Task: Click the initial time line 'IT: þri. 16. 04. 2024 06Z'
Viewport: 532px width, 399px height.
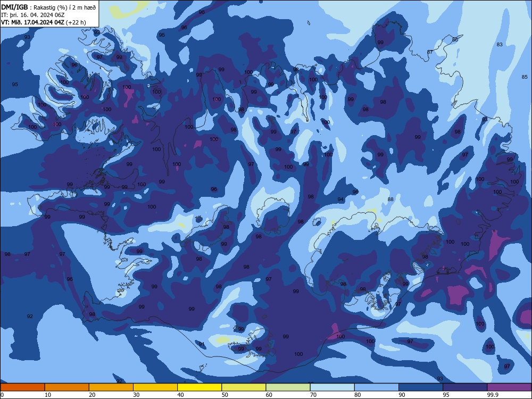Action: pos(32,15)
